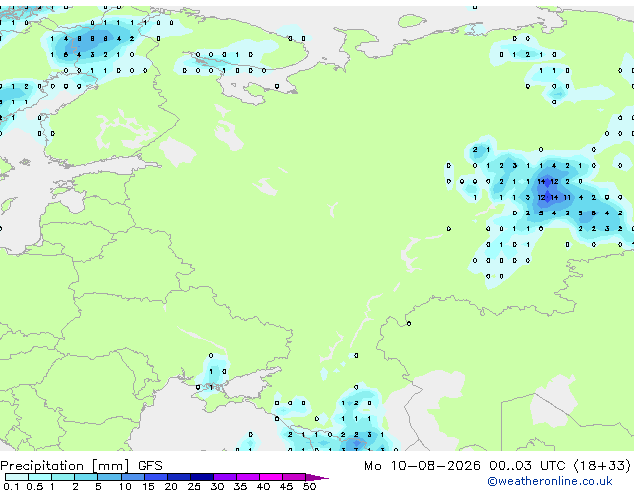Click the time range 00..03 UTC
The height and width of the screenshot is (490, 634).
pyautogui.click(x=527, y=466)
